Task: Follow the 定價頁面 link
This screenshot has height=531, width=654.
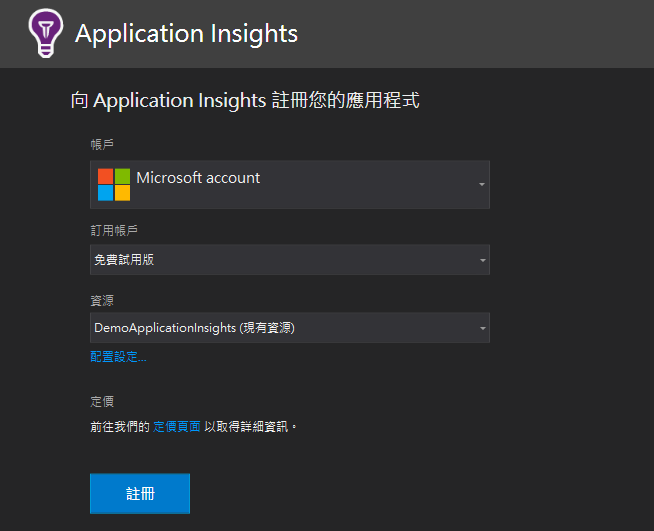Action: pos(177,426)
